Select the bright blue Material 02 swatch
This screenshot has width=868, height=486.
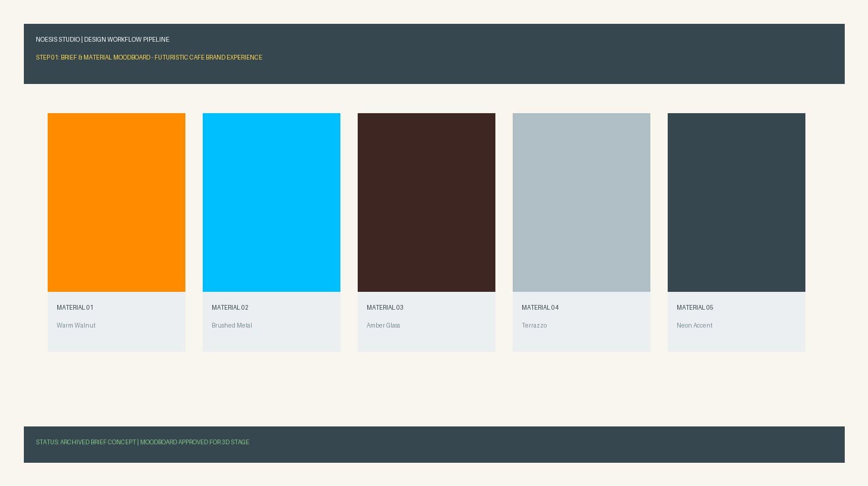[x=271, y=202]
